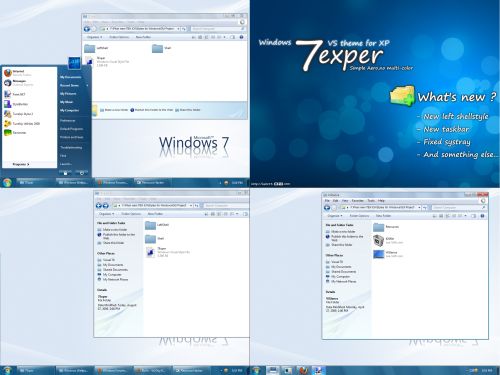500x375 pixels.
Task: Click Make a new folder in the LeftShell sidebar window
Action: tap(112, 230)
